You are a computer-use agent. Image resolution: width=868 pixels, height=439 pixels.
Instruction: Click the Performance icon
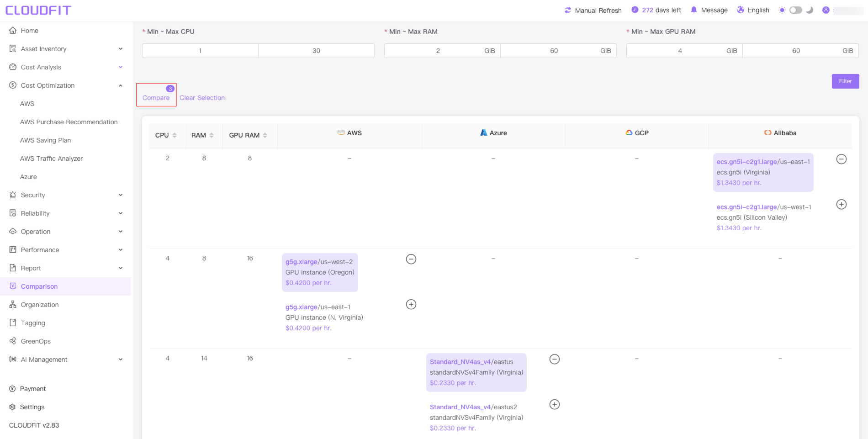pos(13,249)
